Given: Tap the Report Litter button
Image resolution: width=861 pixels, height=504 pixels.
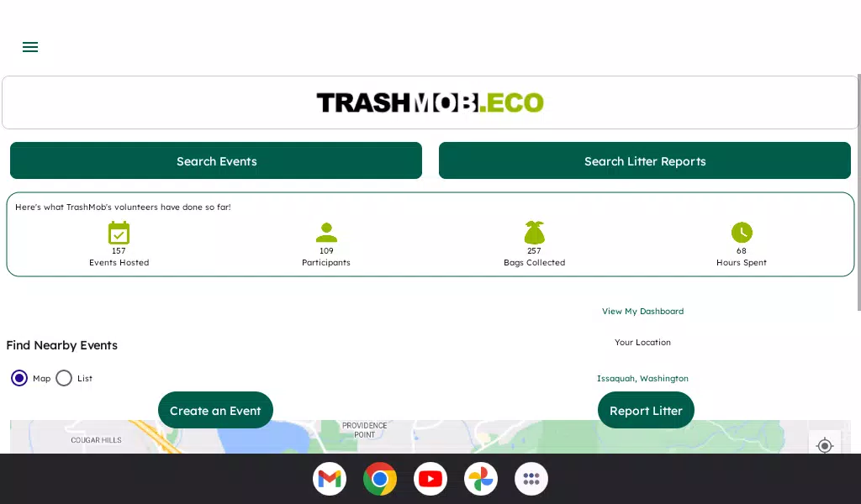Looking at the screenshot, I should 646,410.
